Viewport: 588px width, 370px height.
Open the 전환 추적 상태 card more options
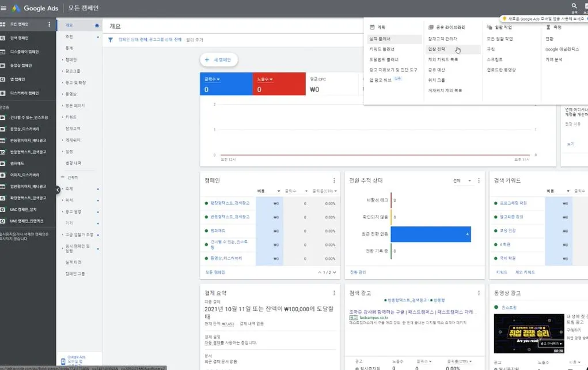pyautogui.click(x=479, y=180)
